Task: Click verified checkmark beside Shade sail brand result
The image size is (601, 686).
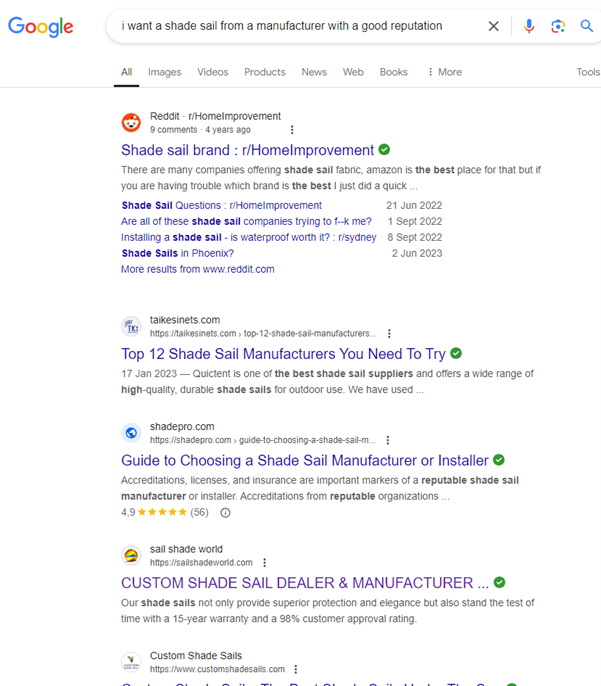Action: (x=384, y=150)
